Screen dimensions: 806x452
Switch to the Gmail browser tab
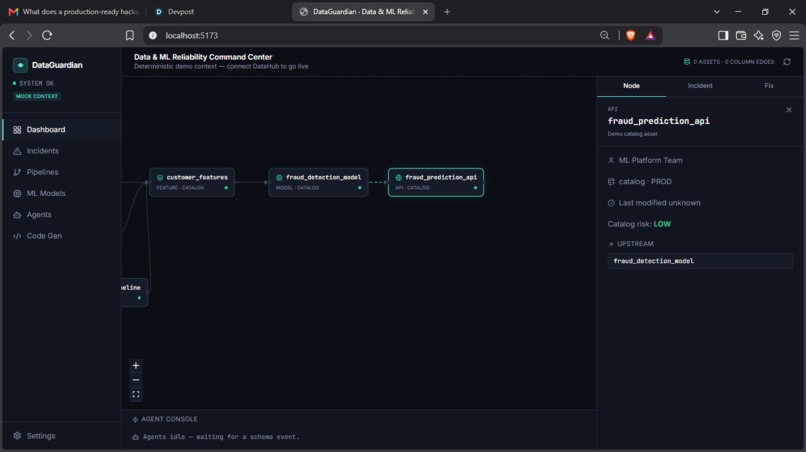(75, 11)
